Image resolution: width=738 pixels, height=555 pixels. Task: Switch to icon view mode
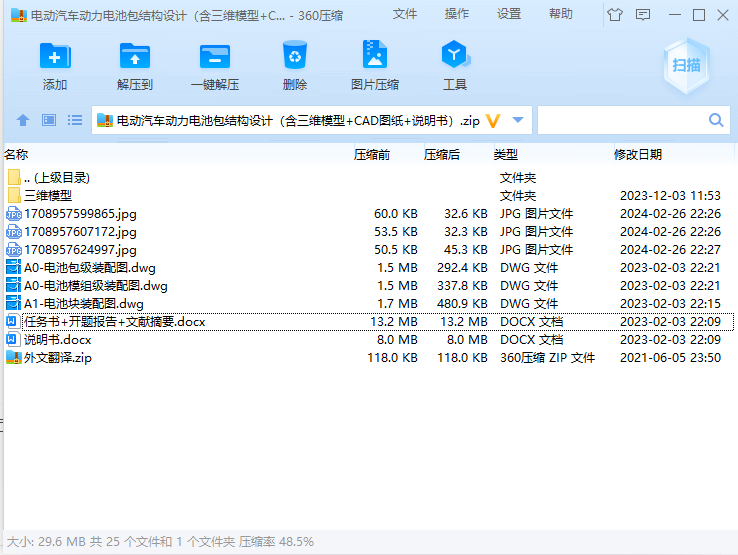pos(49,121)
